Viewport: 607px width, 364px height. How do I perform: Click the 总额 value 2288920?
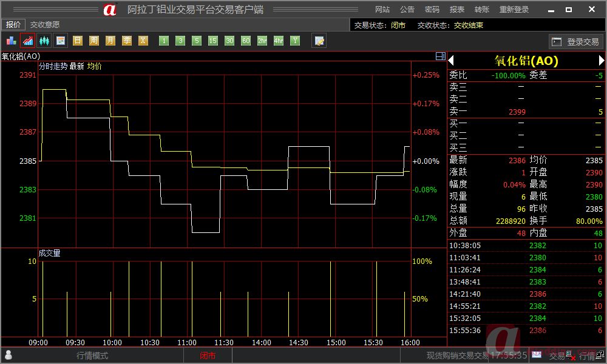pyautogui.click(x=510, y=221)
